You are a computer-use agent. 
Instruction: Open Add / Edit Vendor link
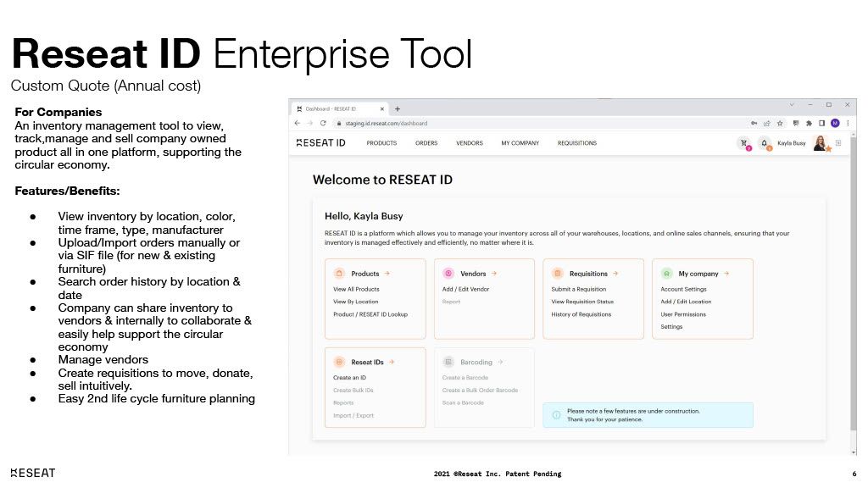465,290
